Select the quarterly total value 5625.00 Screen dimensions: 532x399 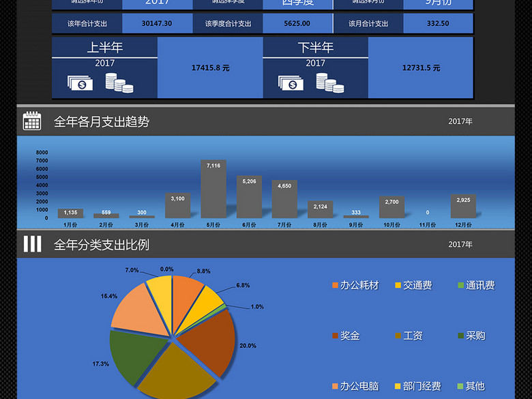coord(297,23)
